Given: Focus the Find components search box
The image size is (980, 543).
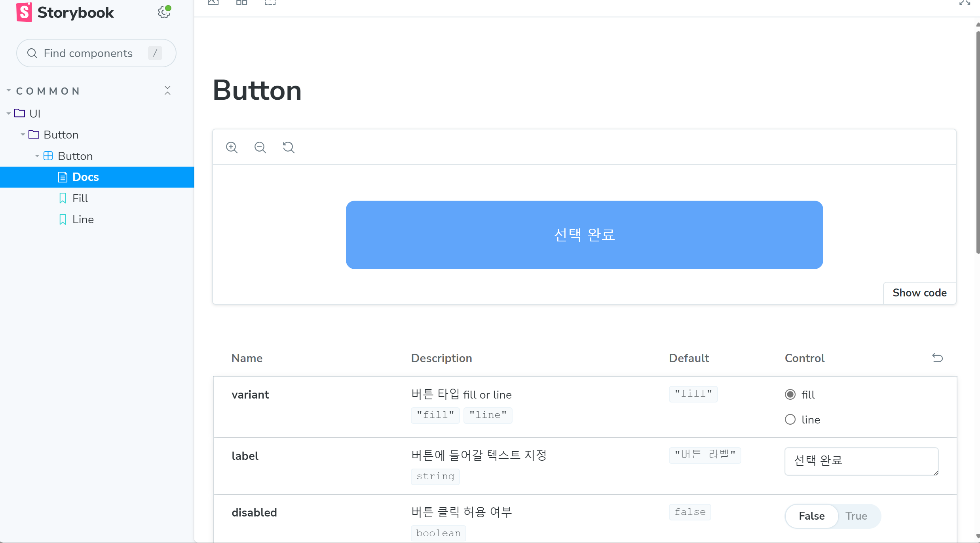Looking at the screenshot, I should pos(88,53).
